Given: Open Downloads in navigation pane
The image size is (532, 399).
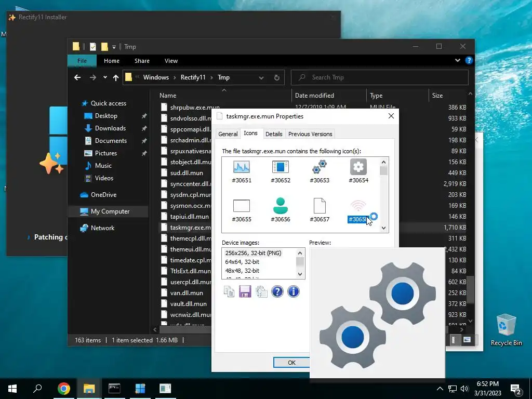Looking at the screenshot, I should click(x=110, y=128).
